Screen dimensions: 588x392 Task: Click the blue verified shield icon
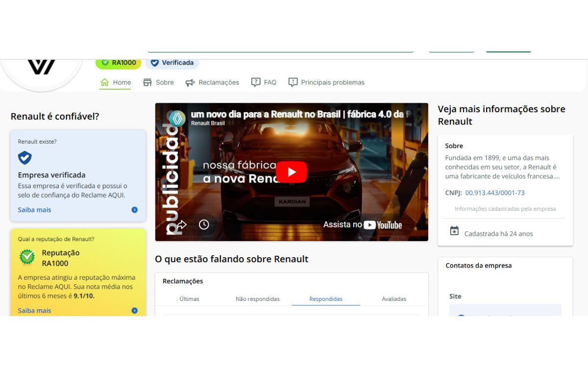(x=24, y=158)
